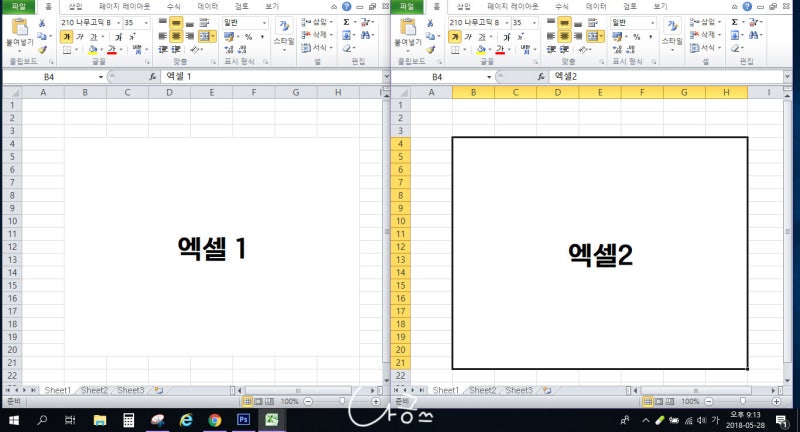Viewport: 800px width, 432px height.
Task: Click the Clear eraser icon in left Excel window
Action: pyautogui.click(x=346, y=48)
